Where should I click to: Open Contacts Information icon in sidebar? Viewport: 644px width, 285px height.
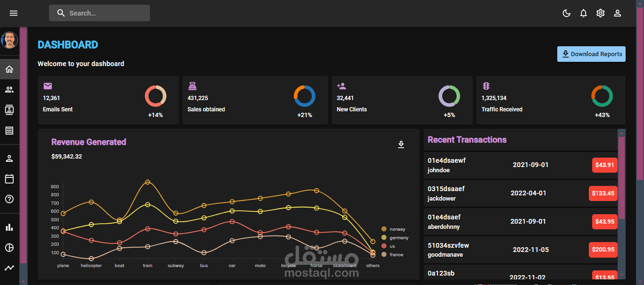pos(9,110)
